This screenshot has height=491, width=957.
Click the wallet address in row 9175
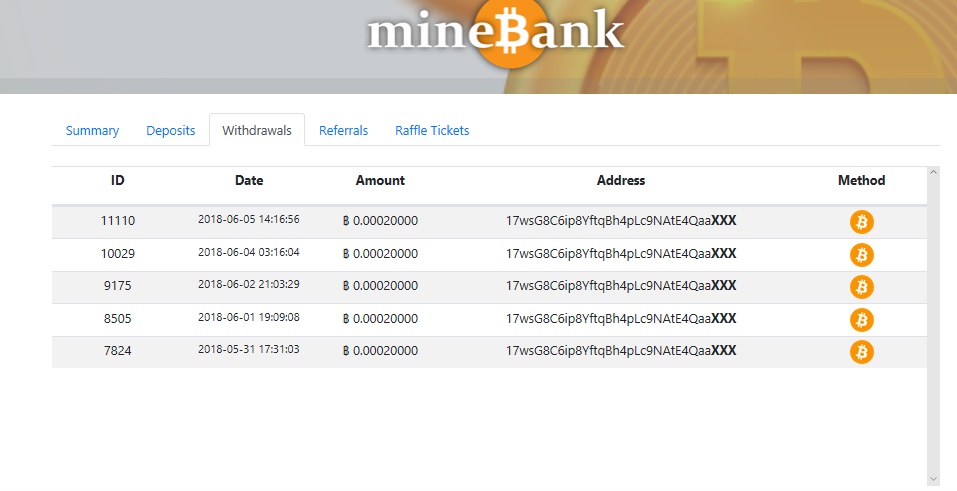click(x=621, y=285)
